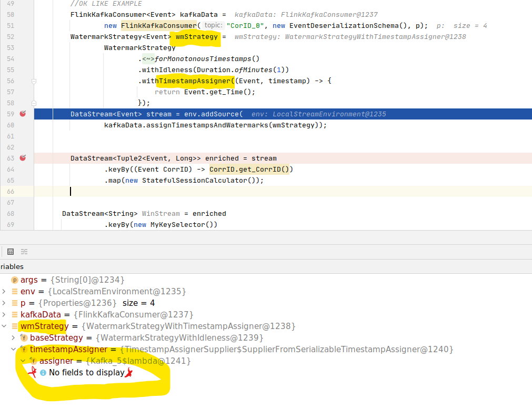This screenshot has height=408, width=532.
Task: Click the args parameter icon in Variables
Action: (15, 280)
